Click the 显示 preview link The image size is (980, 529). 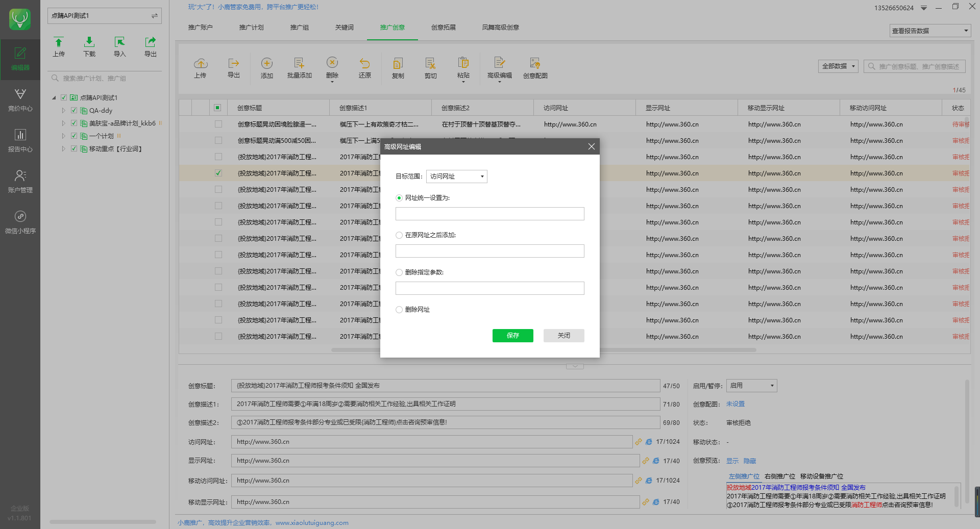[x=732, y=461]
